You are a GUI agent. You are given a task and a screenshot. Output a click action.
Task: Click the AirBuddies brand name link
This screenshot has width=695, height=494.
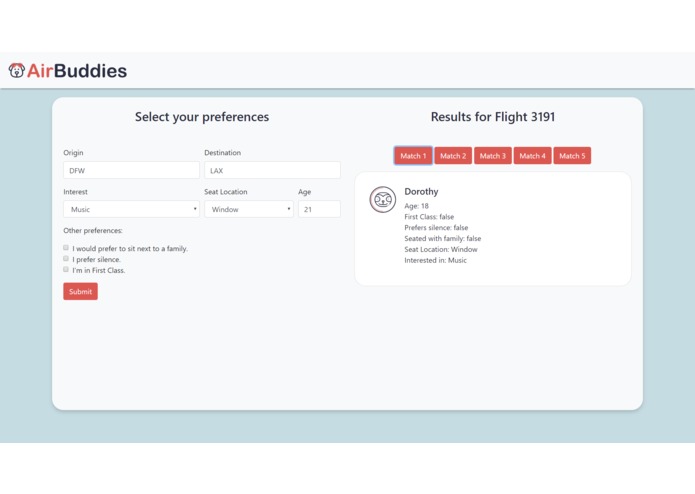[77, 71]
